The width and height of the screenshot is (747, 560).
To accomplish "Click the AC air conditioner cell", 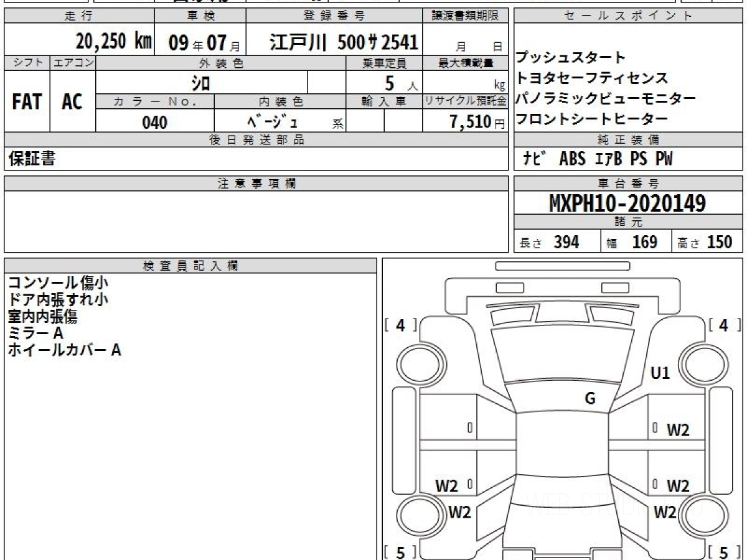I will pyautogui.click(x=72, y=102).
